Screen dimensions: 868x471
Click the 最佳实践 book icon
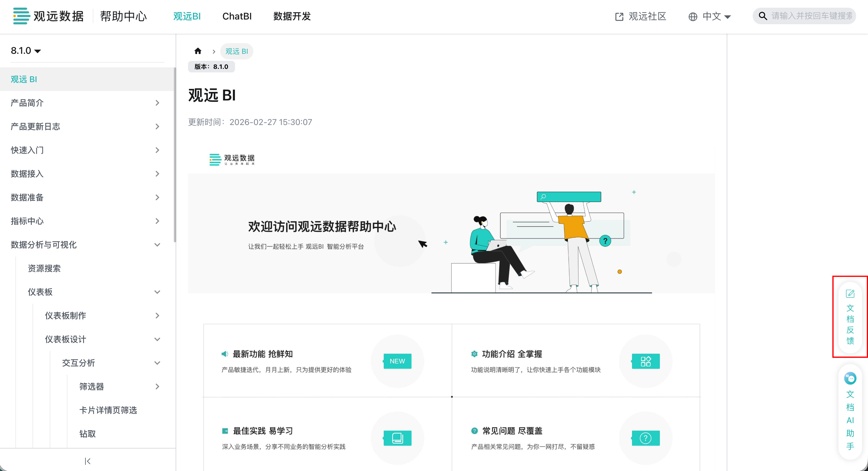tap(397, 438)
